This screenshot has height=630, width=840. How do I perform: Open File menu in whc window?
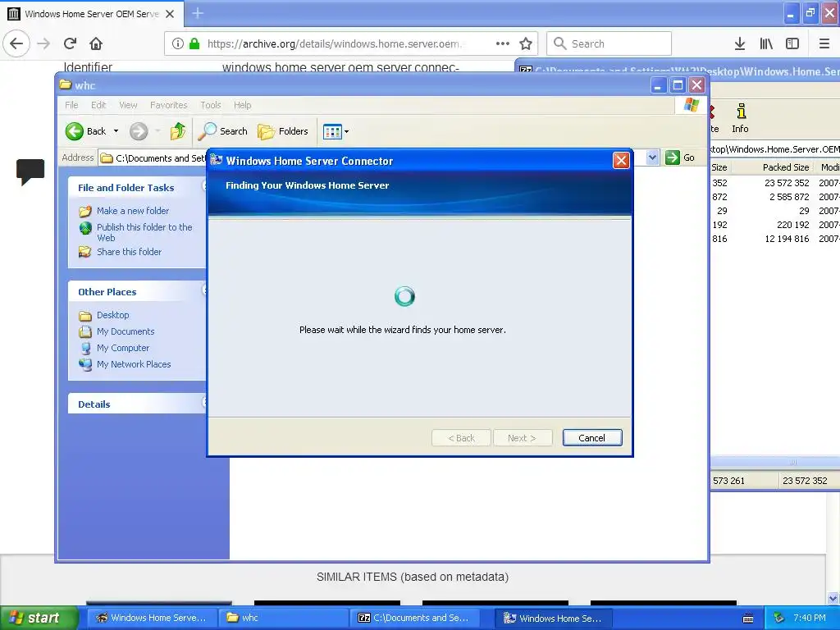pyautogui.click(x=71, y=105)
